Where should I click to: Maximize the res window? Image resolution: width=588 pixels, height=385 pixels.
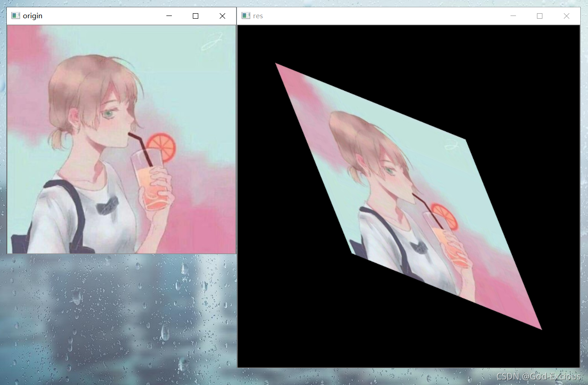[540, 16]
